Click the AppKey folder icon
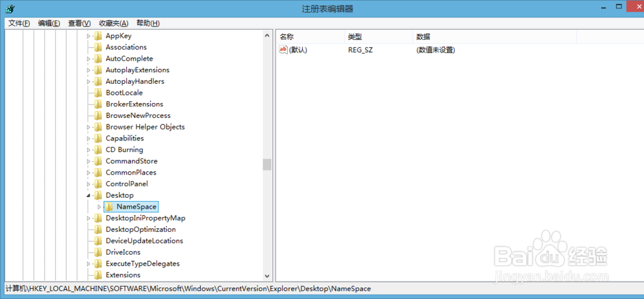Image resolution: width=644 pixels, height=299 pixels. tap(98, 35)
